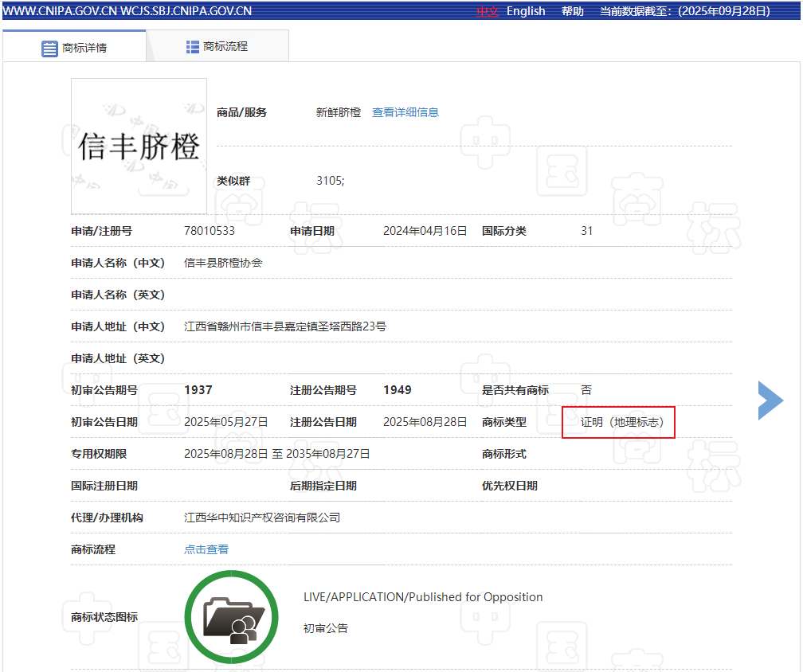Click 点击查看 link for 商标流程

tap(206, 549)
